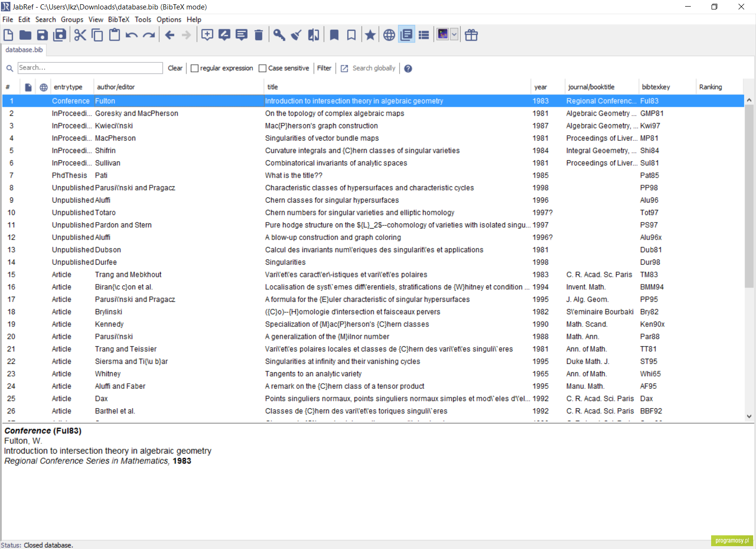The height and width of the screenshot is (549, 756).
Task: Focus the Search text field
Action: click(x=90, y=68)
